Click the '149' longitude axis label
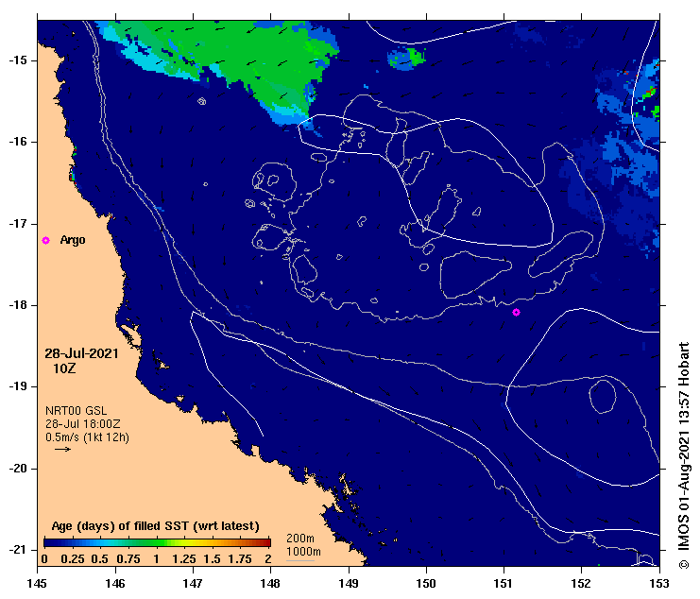Screen dimensions: 700x599 pyautogui.click(x=349, y=583)
